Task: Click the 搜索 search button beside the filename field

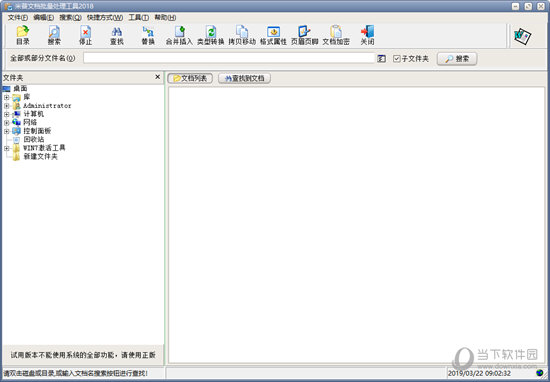Action: (457, 59)
